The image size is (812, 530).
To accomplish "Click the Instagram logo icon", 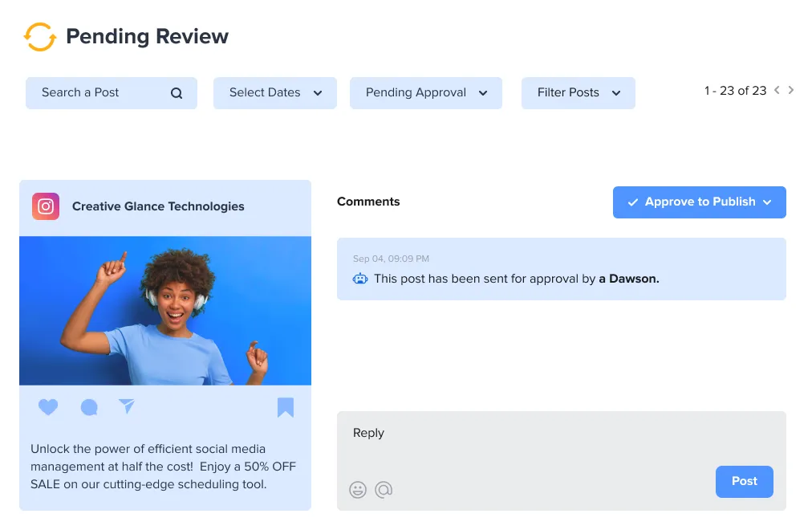I will coord(46,206).
